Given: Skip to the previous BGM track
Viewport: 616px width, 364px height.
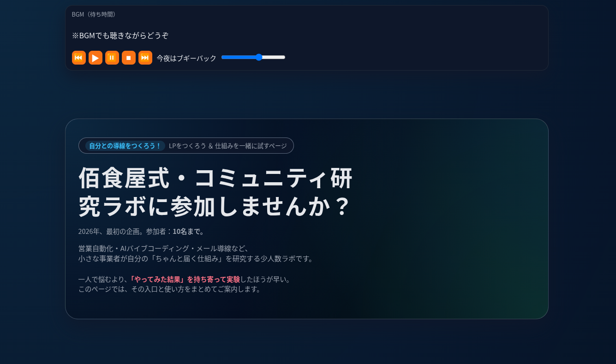Looking at the screenshot, I should click(x=79, y=58).
